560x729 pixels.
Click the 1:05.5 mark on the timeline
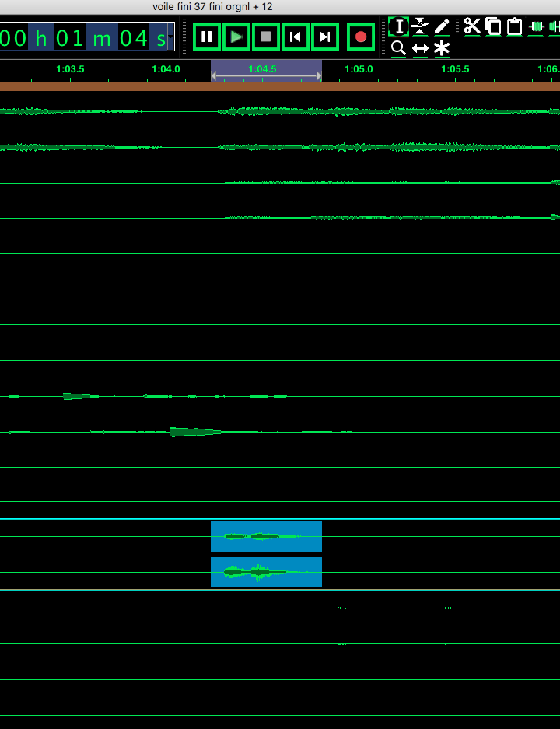point(455,68)
